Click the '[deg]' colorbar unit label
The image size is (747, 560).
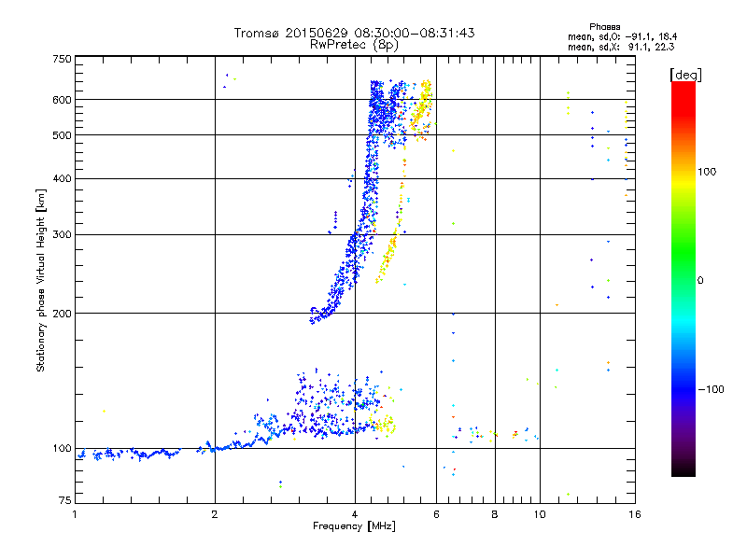point(685,75)
